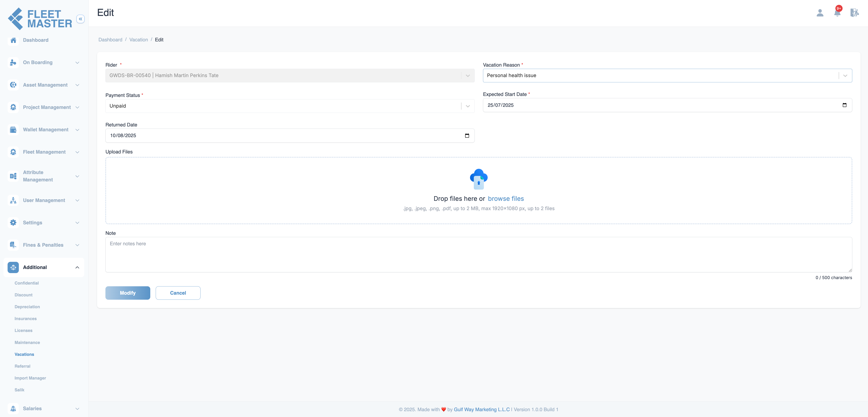Go to Dashboard via breadcrumb
This screenshot has width=868, height=417.
point(110,40)
